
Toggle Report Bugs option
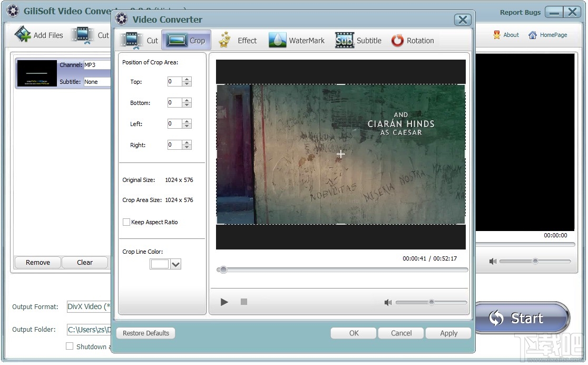tap(520, 12)
